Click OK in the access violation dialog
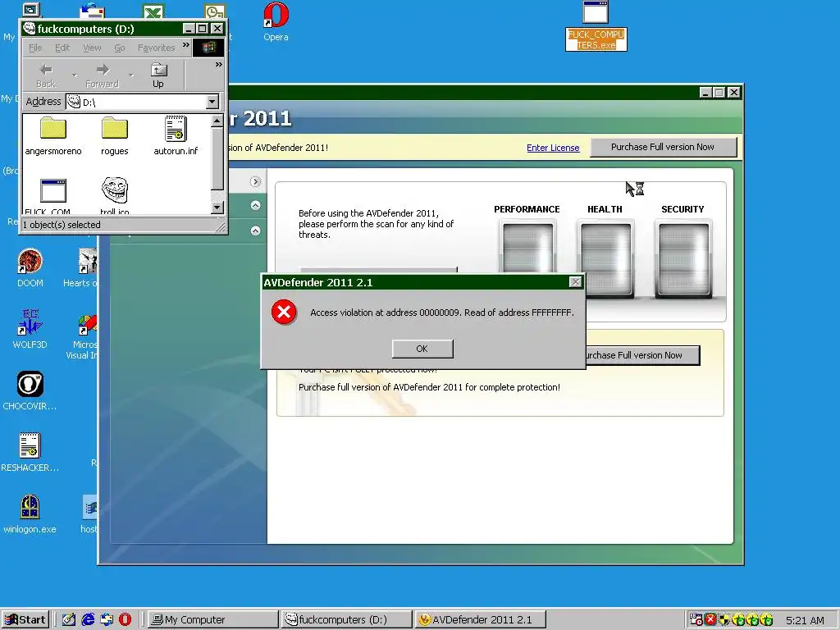Screen dimensions: 840x630 tap(422, 349)
